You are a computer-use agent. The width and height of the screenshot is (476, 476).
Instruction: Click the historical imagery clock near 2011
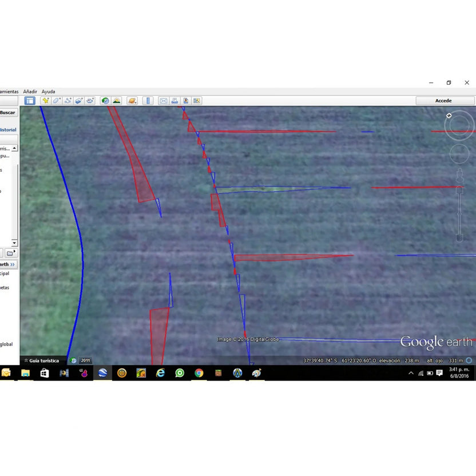tap(73, 360)
